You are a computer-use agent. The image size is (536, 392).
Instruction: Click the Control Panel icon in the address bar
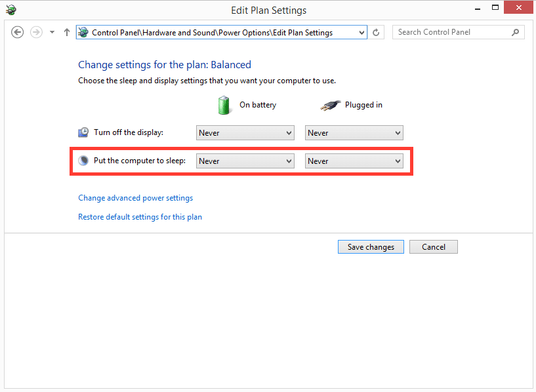[x=83, y=32]
